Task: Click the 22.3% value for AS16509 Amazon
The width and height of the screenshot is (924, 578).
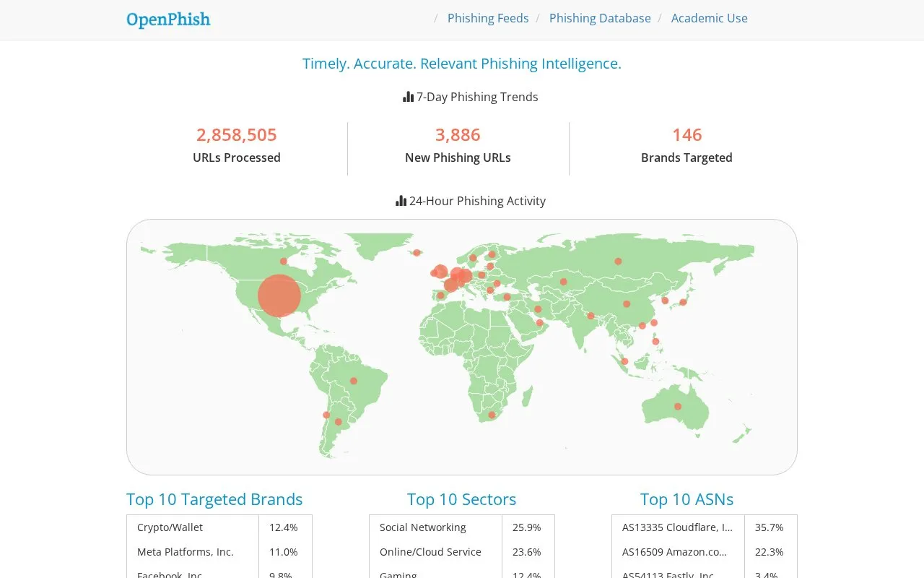Action: [x=770, y=552]
